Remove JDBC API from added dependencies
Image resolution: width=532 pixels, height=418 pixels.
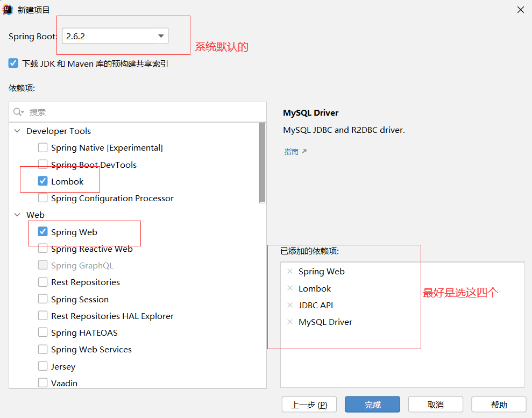tap(290, 305)
